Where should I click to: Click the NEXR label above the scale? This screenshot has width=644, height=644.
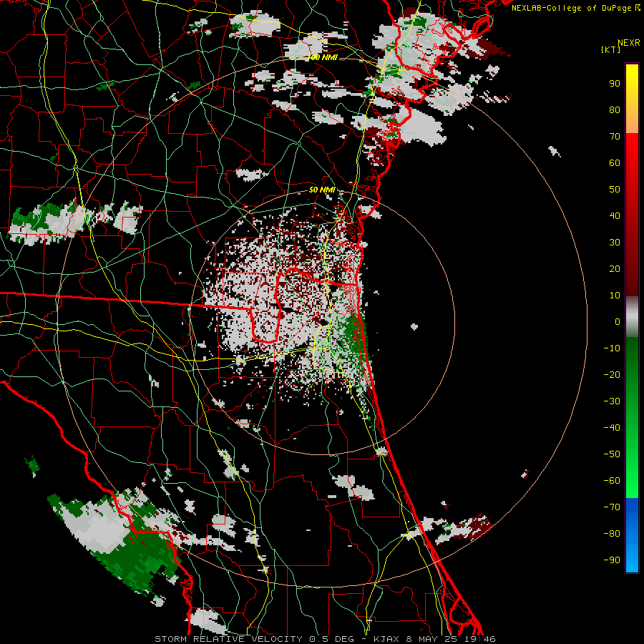pyautogui.click(x=629, y=43)
